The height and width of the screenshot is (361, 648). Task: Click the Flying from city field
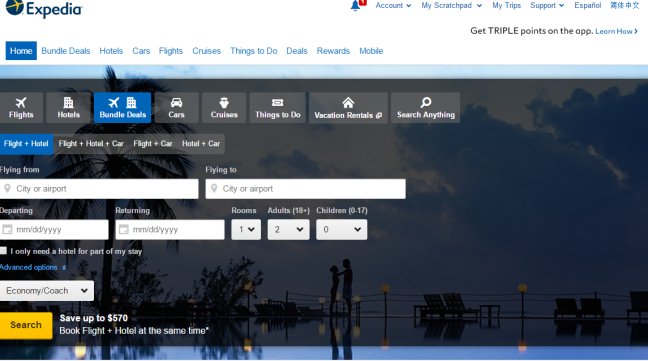tap(99, 189)
